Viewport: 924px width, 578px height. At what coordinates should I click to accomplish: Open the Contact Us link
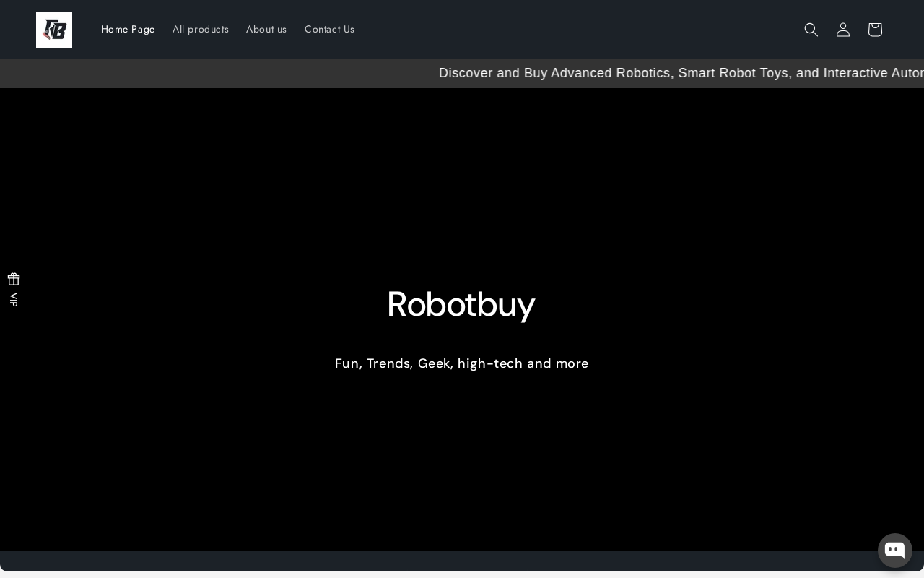tap(329, 30)
